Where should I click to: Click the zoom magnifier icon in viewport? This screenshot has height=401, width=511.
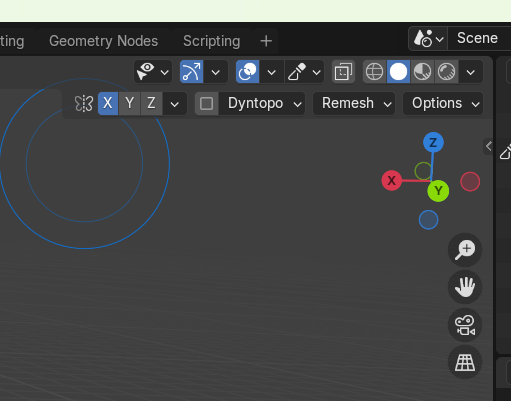click(x=465, y=250)
